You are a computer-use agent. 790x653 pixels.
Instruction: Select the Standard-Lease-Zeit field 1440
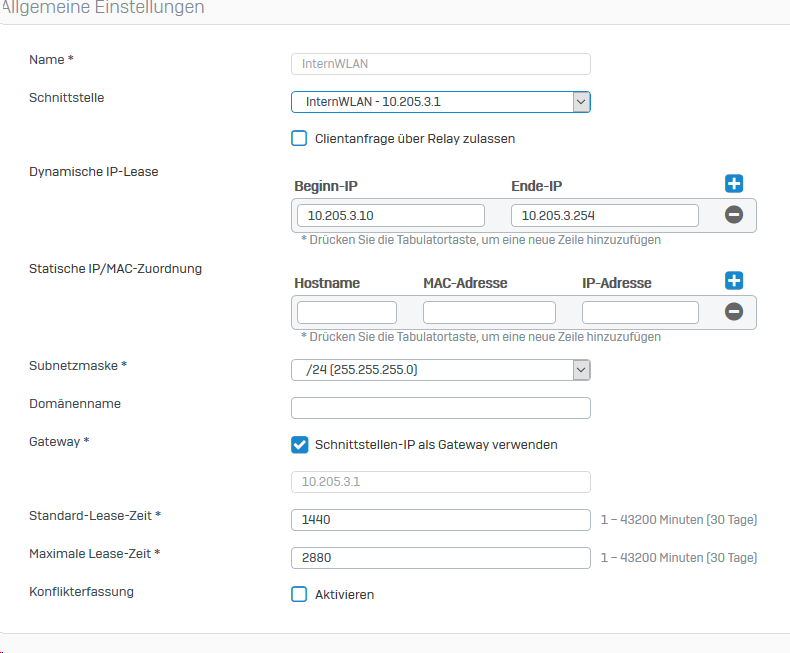pos(440,520)
